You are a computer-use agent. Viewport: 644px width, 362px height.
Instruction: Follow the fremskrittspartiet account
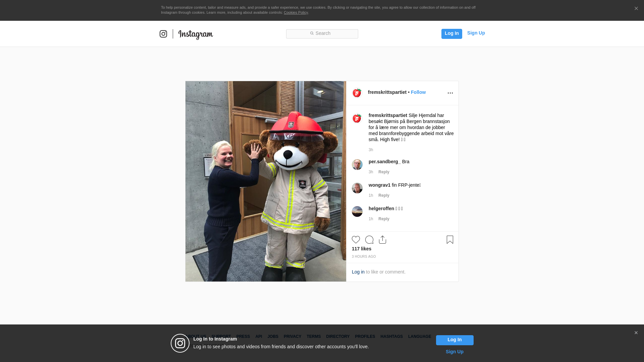pos(418,92)
